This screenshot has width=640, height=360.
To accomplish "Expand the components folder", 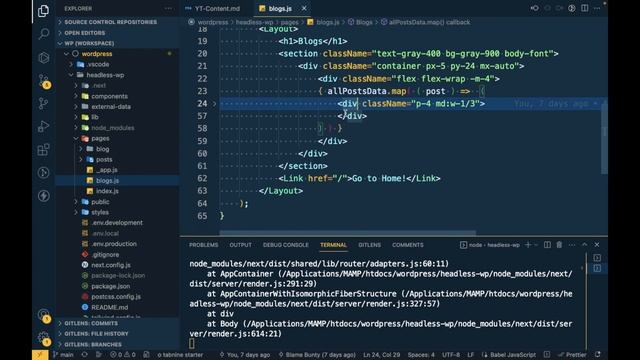I will tap(118, 96).
